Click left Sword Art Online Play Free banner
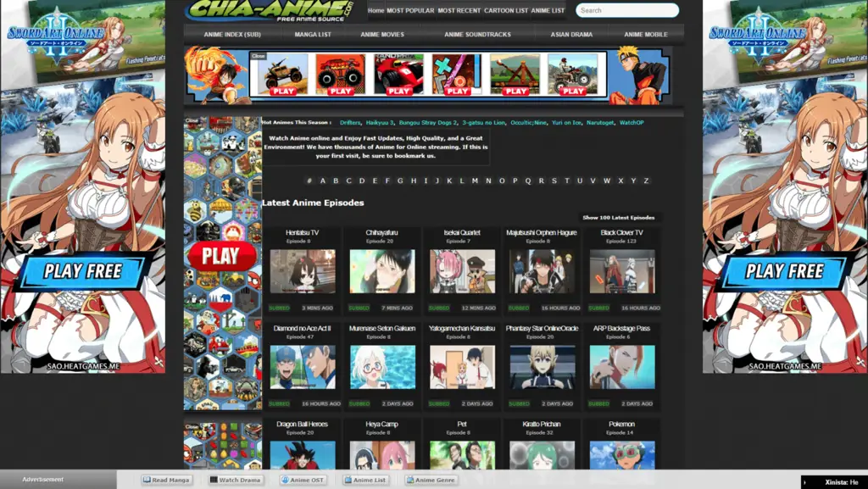The image size is (868, 489). (82, 270)
